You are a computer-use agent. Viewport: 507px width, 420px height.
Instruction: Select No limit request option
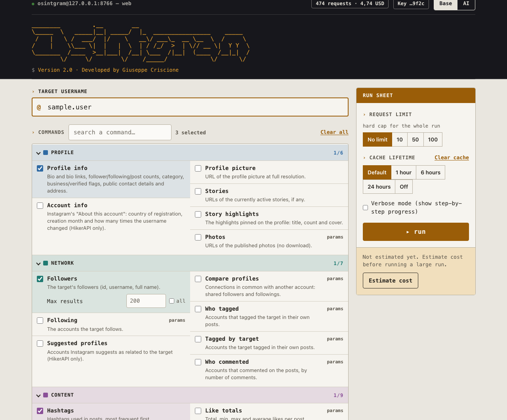(x=377, y=139)
